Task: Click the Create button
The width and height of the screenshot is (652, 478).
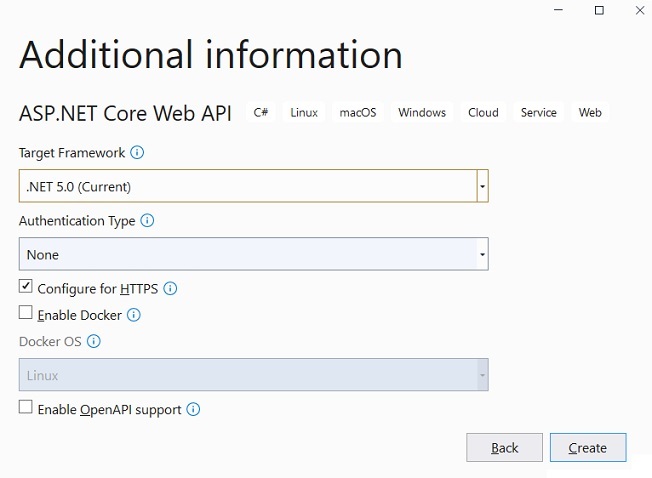Action: (x=588, y=448)
